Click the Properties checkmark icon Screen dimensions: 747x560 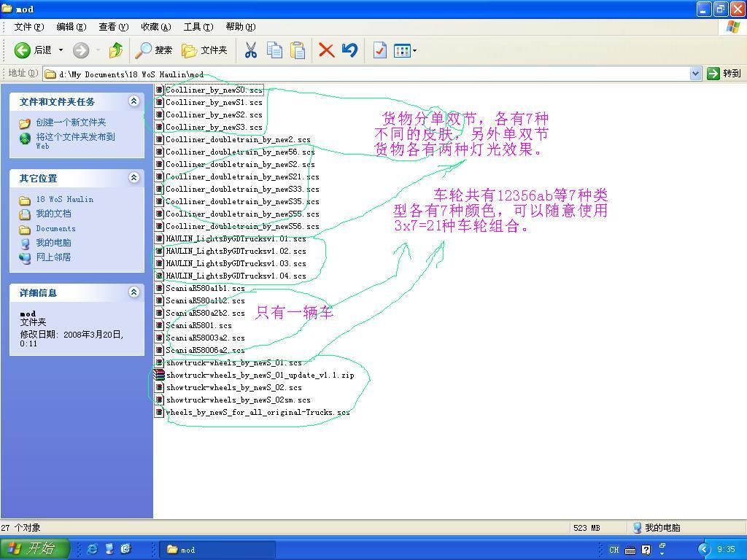379,50
